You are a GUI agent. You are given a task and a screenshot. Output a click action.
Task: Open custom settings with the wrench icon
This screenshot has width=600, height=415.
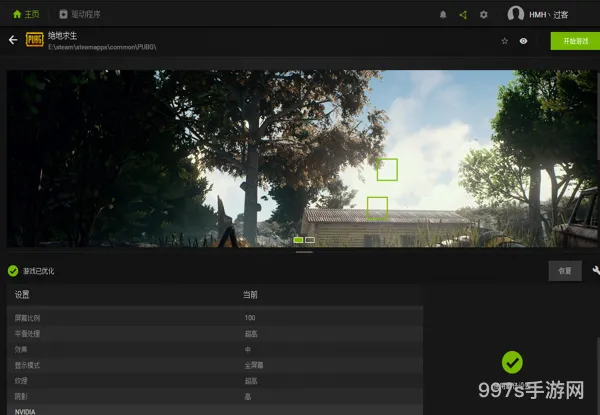pos(596,270)
